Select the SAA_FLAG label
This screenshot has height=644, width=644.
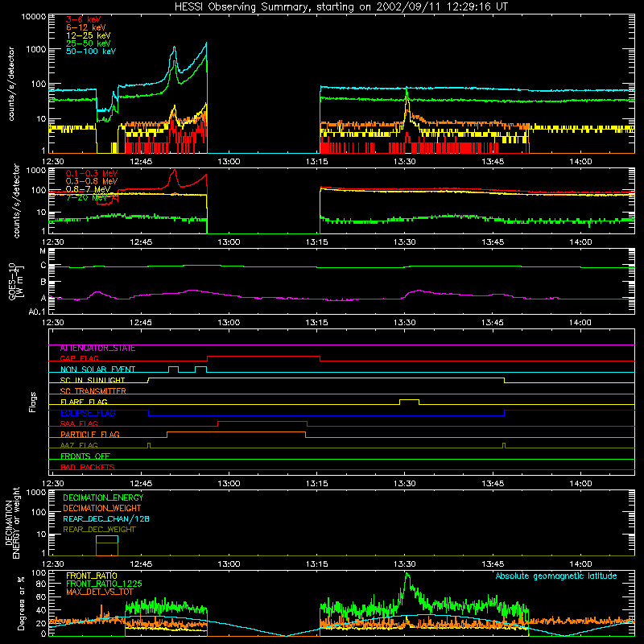pos(79,423)
